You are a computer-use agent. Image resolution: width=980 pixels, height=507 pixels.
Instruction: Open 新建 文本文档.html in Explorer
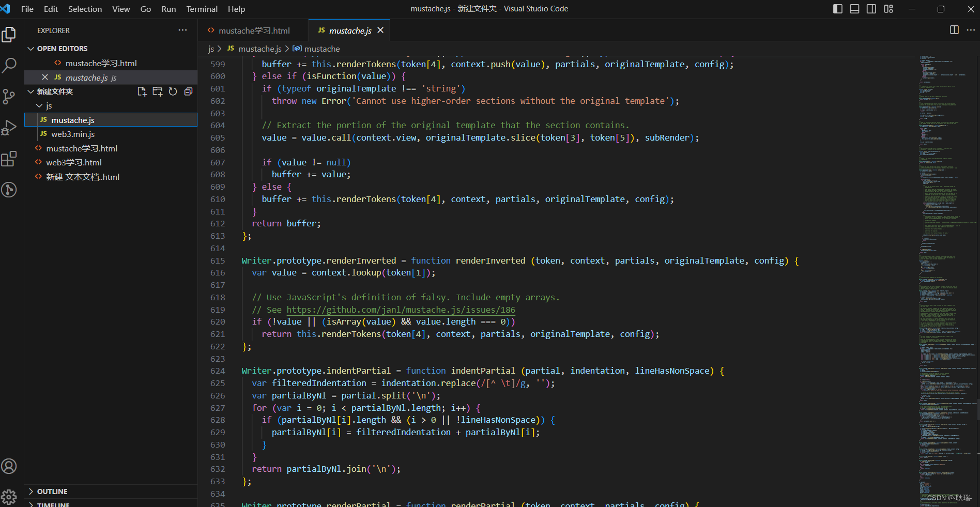tap(111, 177)
